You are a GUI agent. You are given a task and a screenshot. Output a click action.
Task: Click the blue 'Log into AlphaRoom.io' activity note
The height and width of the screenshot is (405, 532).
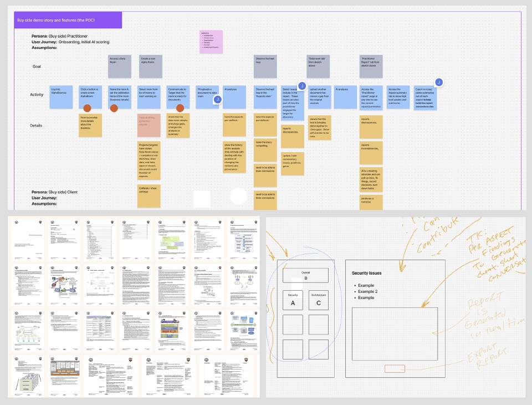point(61,97)
